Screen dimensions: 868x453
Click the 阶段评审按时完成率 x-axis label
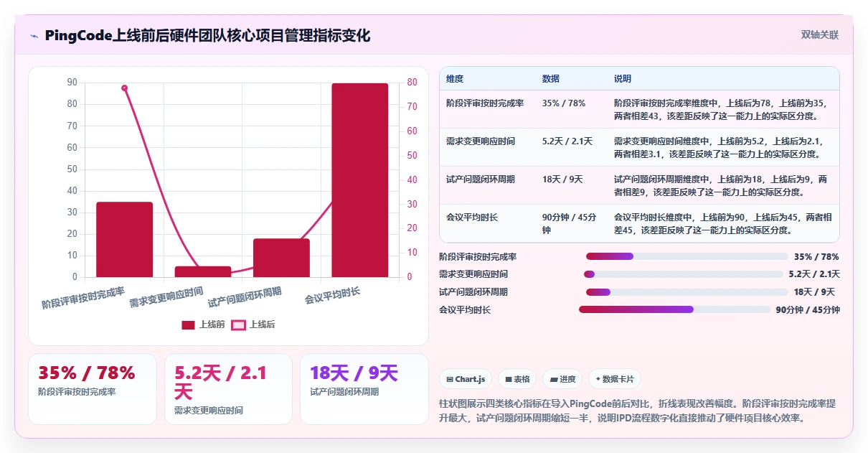(x=83, y=298)
